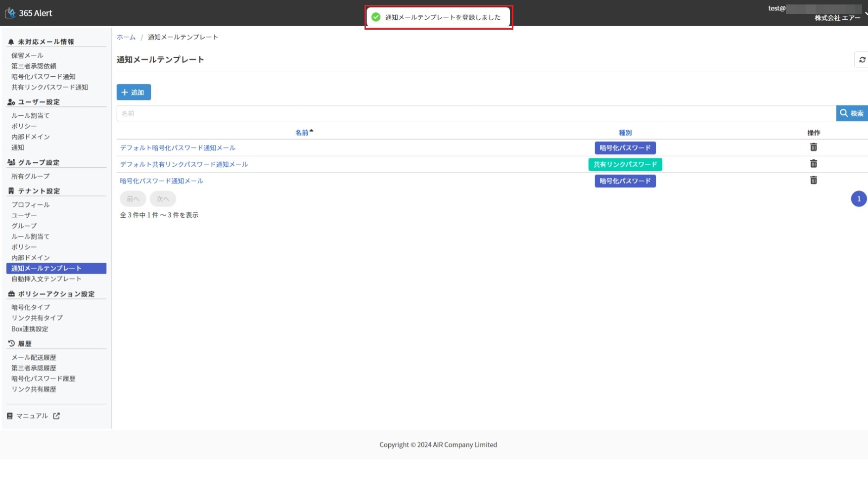Click the 追加 add button
This screenshot has width=868, height=481.
click(134, 93)
